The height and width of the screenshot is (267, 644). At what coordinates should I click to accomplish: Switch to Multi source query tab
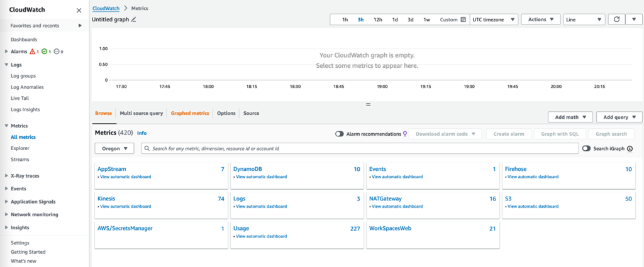pos(142,113)
